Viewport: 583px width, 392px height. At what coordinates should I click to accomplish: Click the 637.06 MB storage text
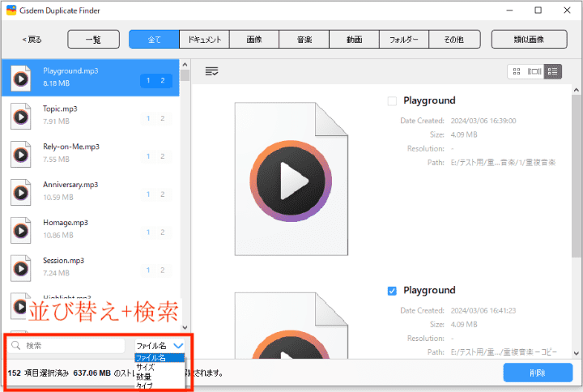tap(91, 373)
